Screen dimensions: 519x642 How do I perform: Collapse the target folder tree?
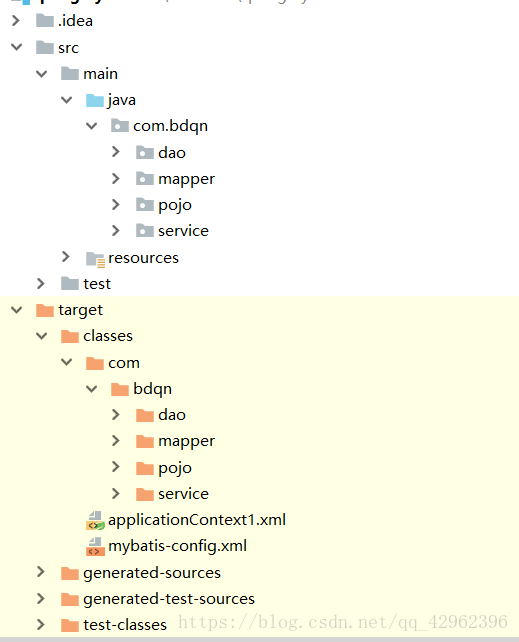click(16, 310)
